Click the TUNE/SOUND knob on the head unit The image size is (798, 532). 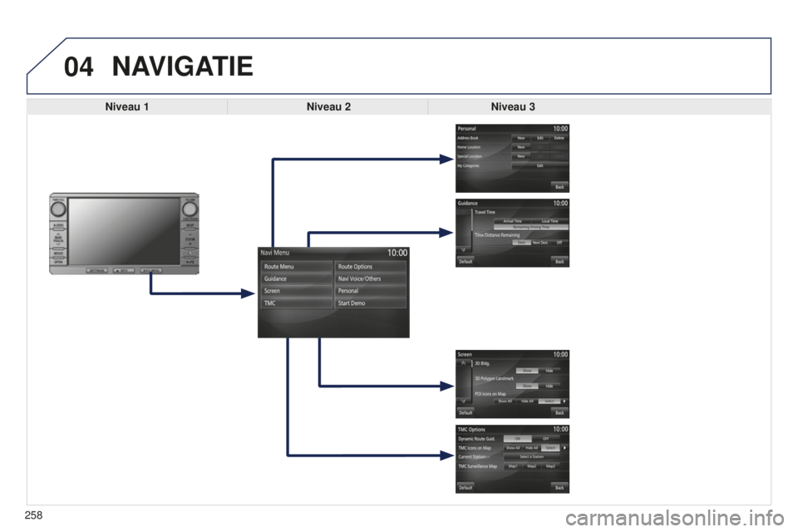pos(190,209)
